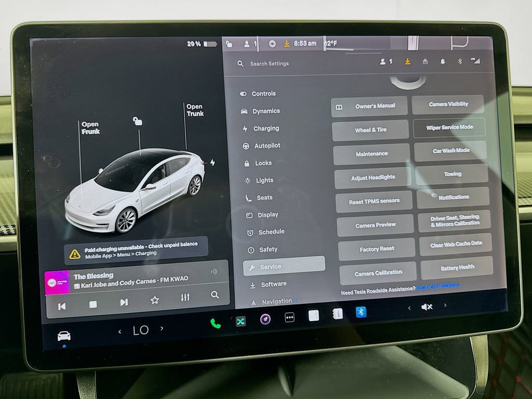Open the Seats settings menu
532x399 pixels.
point(259,198)
